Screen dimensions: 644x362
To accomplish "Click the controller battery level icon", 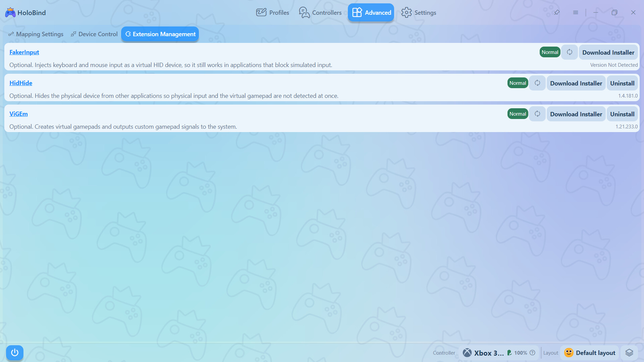I will 509,353.
